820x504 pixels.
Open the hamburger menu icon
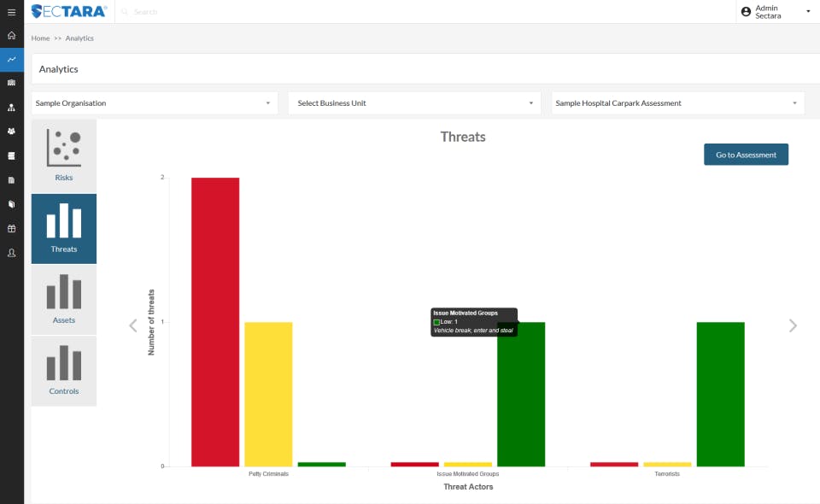pos(11,12)
